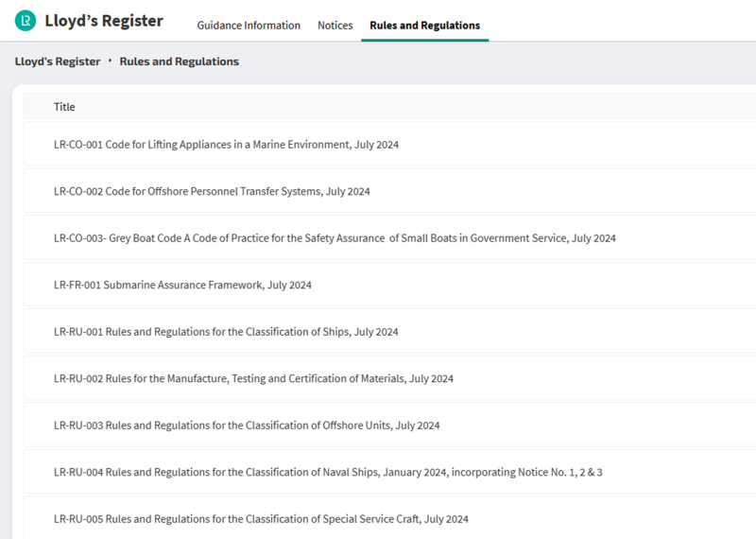Image resolution: width=756 pixels, height=539 pixels.
Task: Switch to the Notices tab
Action: pyautogui.click(x=335, y=26)
